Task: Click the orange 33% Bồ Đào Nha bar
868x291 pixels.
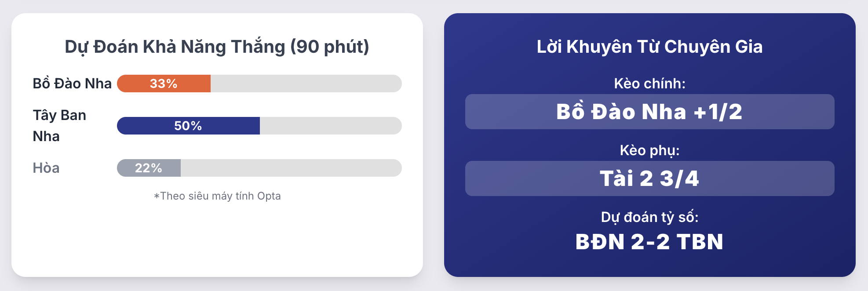Action: tap(164, 84)
